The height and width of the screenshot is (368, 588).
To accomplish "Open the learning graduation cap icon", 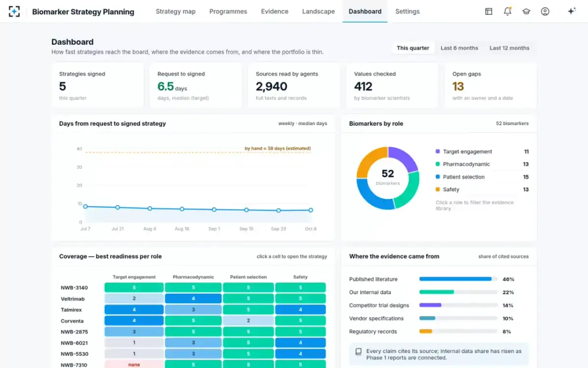I will [526, 11].
